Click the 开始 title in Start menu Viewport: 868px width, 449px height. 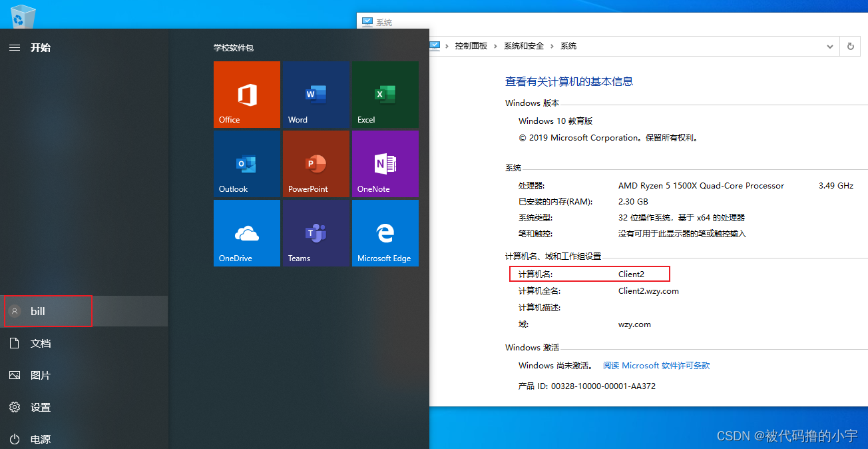tap(41, 47)
